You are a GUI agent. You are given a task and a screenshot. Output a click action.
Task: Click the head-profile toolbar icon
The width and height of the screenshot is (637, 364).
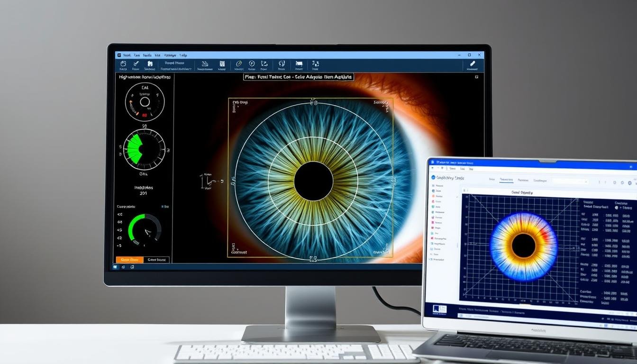coord(282,63)
